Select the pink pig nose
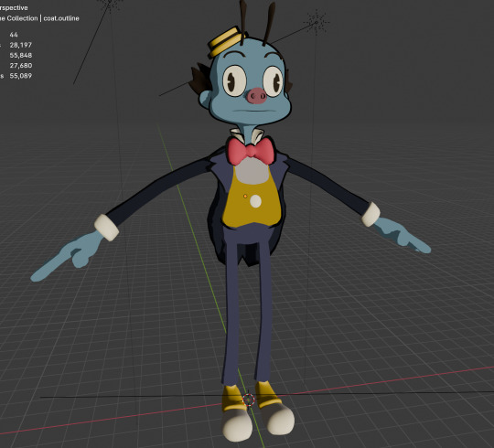Image resolution: width=494 pixels, height=448 pixels. pyautogui.click(x=256, y=96)
